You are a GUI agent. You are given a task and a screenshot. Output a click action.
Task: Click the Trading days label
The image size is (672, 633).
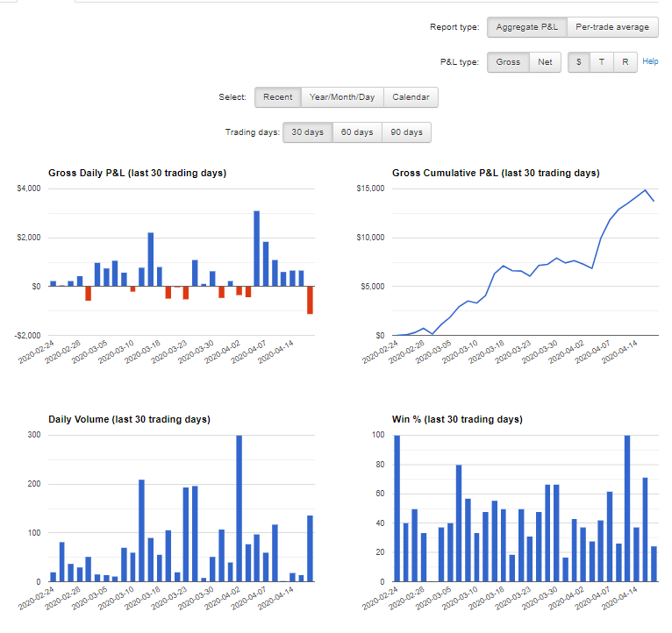tap(253, 132)
